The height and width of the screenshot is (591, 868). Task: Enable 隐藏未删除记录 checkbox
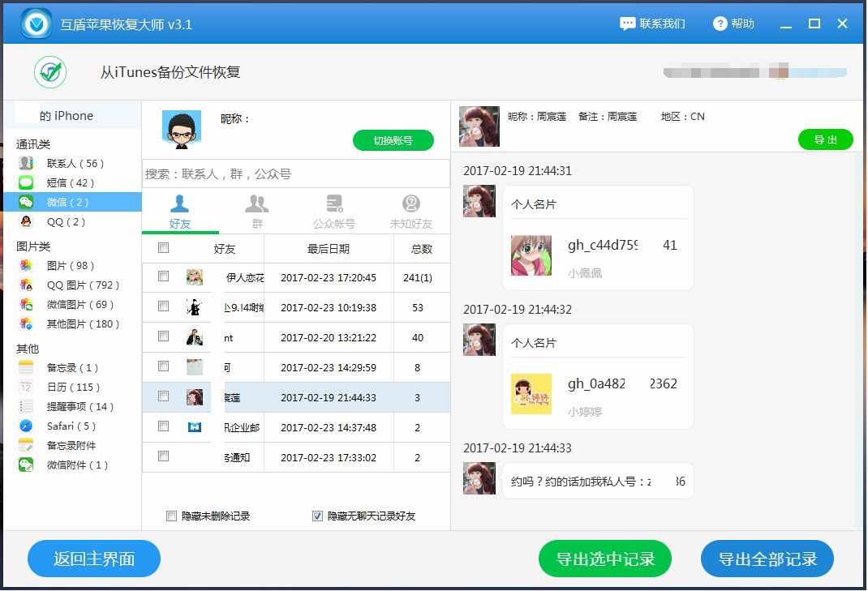[x=171, y=516]
